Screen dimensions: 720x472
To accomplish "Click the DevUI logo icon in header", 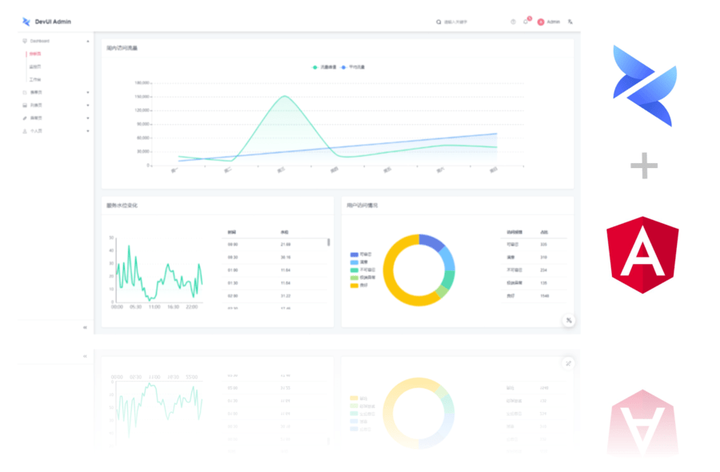I will pos(26,22).
